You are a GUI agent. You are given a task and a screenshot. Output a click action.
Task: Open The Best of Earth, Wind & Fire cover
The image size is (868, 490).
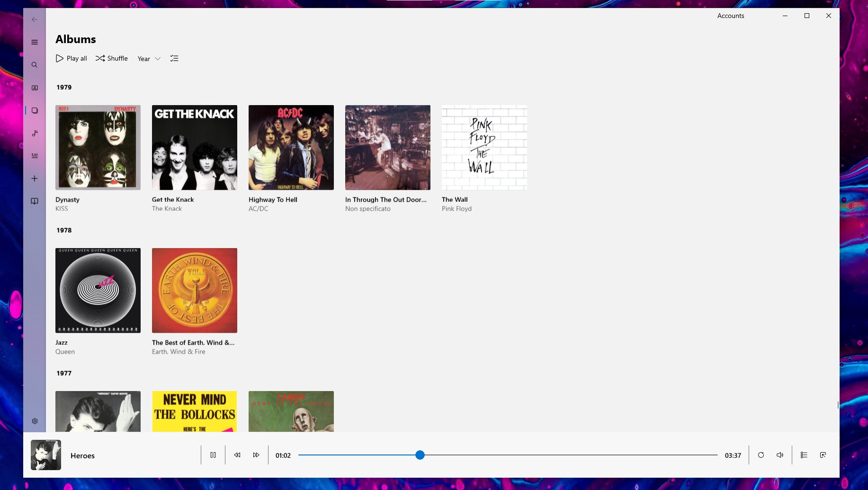point(195,291)
